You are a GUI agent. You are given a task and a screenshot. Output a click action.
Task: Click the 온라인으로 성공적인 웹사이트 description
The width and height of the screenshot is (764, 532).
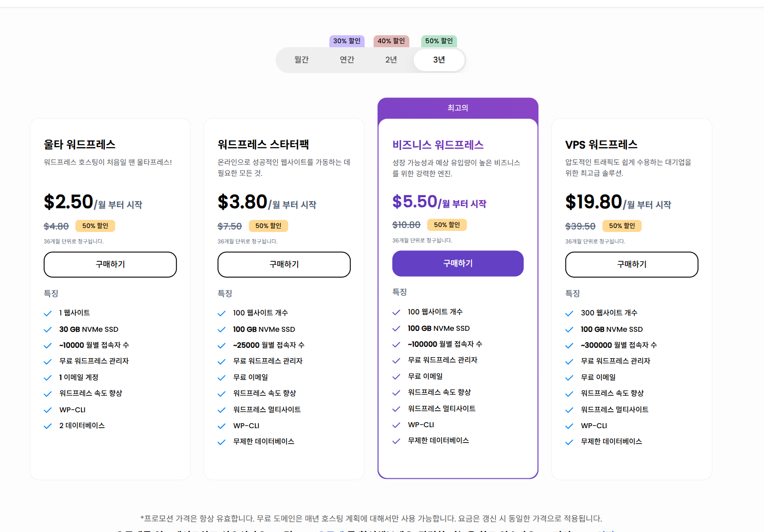coord(284,168)
